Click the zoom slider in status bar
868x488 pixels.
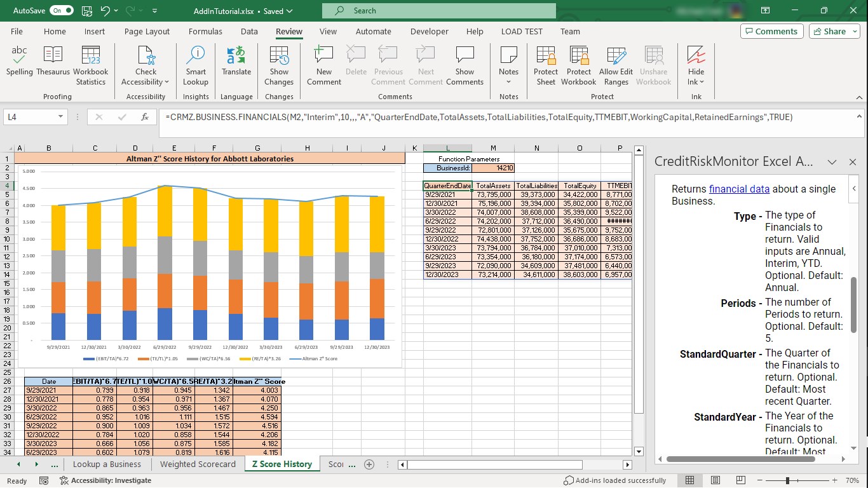pos(787,480)
